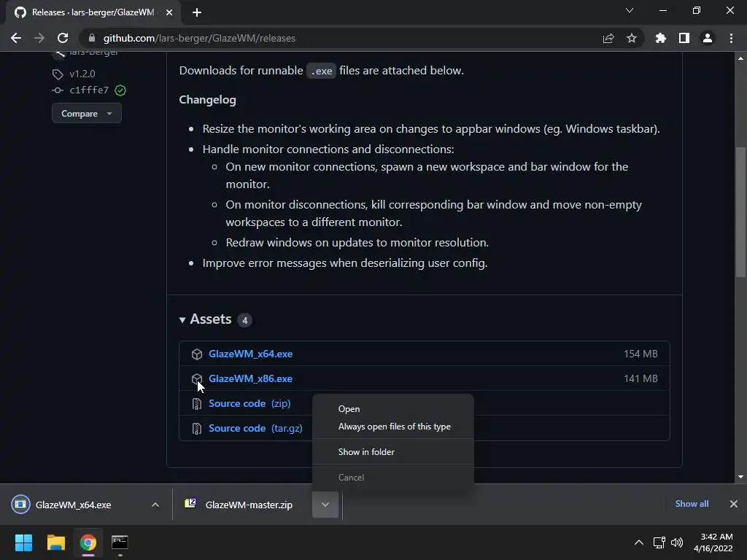Select the Releases lars-berger/GlazeWM tab
Image resolution: width=747 pixels, height=560 pixels.
(93, 12)
